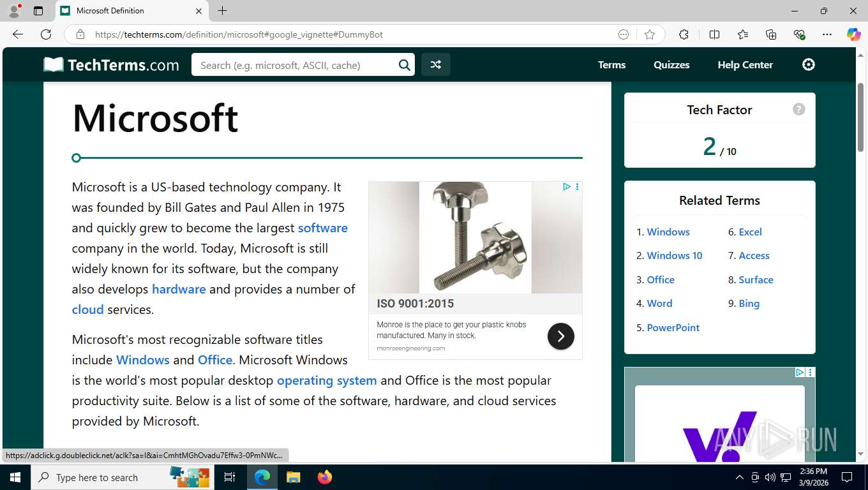Click the feedback smiley in address bar
The image size is (868, 490).
(624, 34)
